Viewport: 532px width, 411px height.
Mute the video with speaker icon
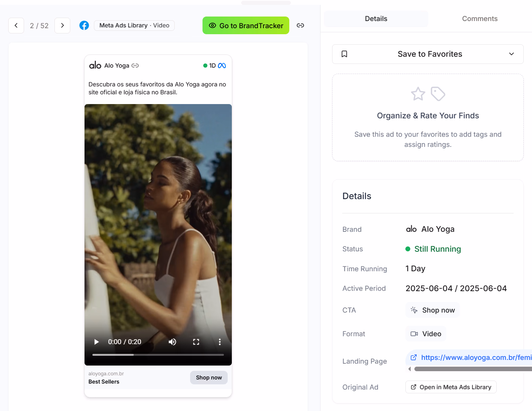[172, 342]
